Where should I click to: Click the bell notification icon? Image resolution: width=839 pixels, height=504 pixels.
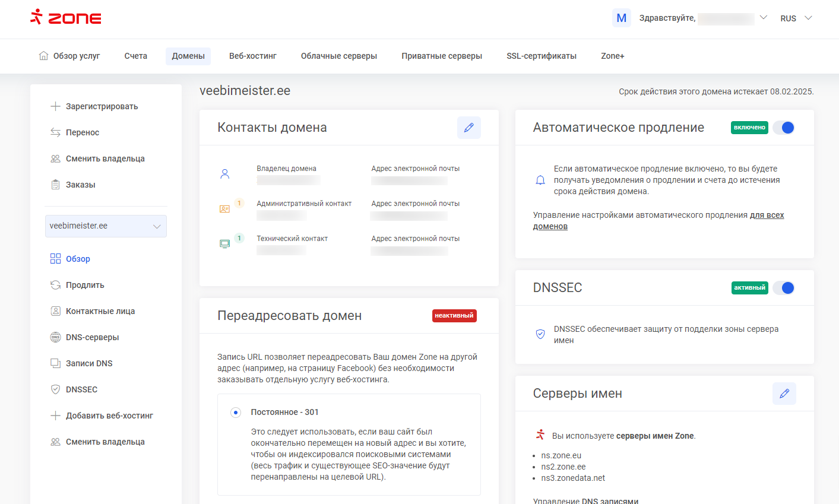[540, 180]
